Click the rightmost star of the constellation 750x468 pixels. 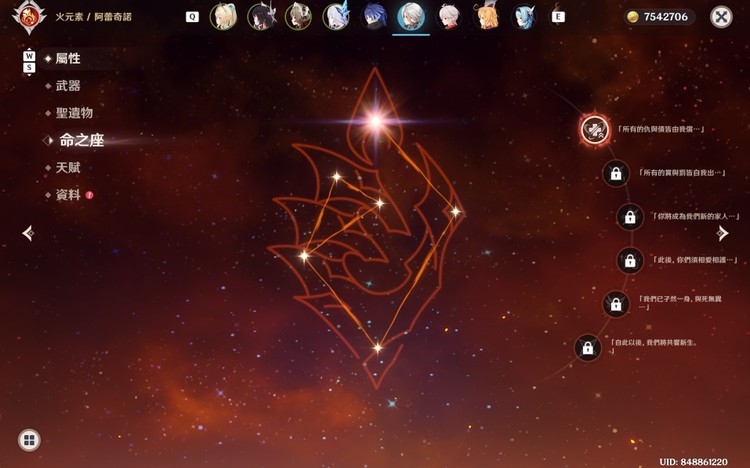(455, 211)
